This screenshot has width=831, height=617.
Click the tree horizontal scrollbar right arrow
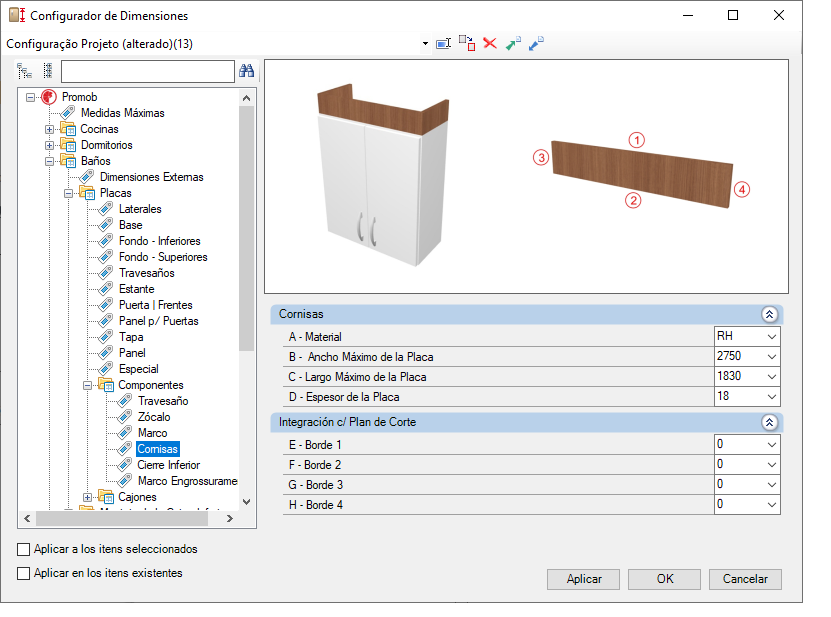click(229, 518)
